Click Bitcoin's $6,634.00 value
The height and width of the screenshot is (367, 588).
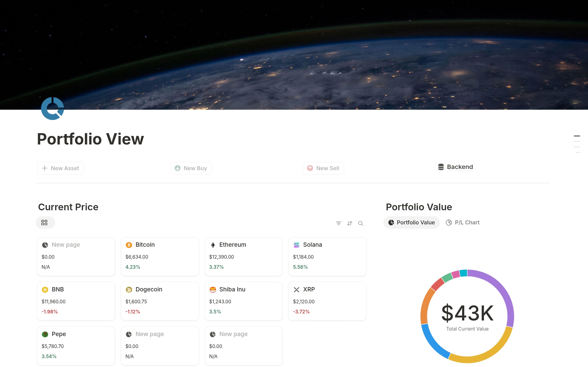click(137, 257)
